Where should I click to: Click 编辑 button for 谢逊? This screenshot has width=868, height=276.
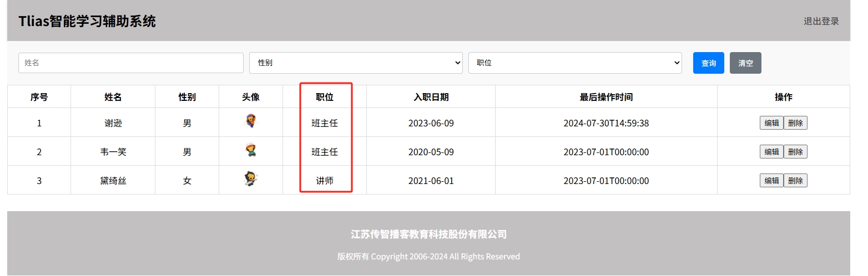[x=771, y=123]
